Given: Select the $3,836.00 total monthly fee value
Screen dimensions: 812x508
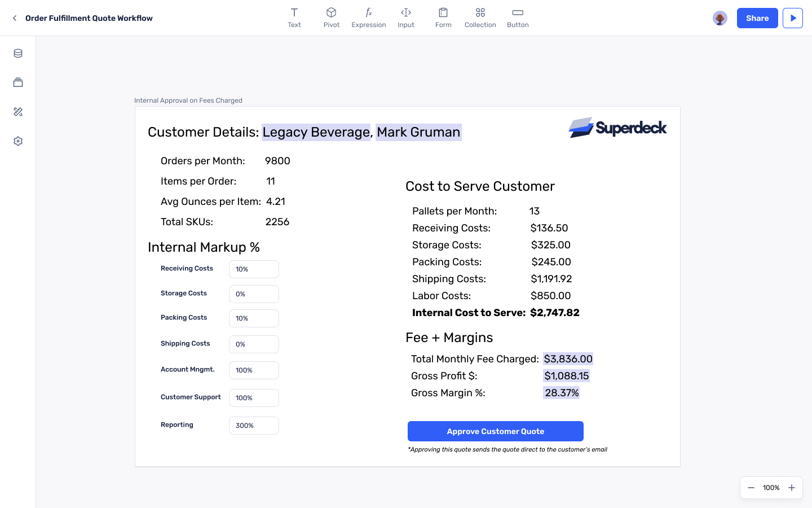Looking at the screenshot, I should click(568, 359).
